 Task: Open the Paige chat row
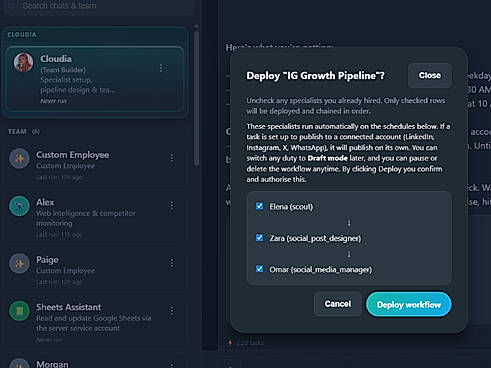pyautogui.click(x=95, y=270)
